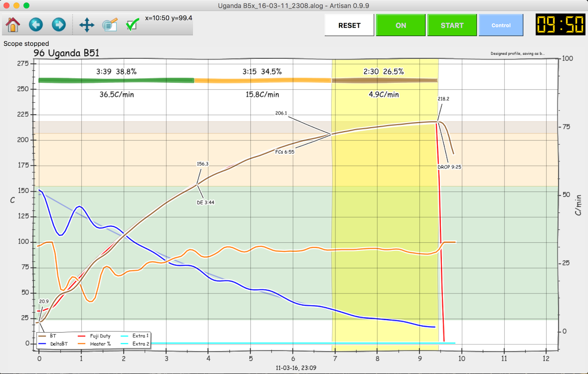Toggle the Fuji Duty curve visibility
Image resolution: width=588 pixels, height=374 pixels.
tap(100, 335)
